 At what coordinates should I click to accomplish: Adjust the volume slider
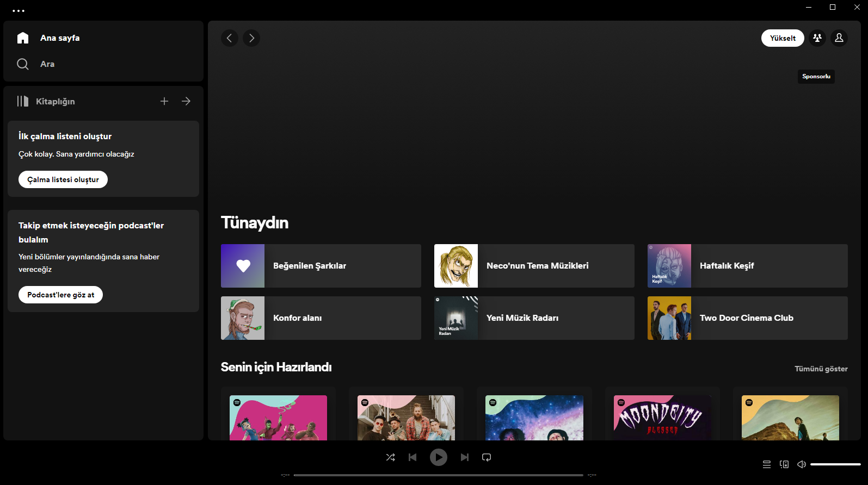[835, 464]
